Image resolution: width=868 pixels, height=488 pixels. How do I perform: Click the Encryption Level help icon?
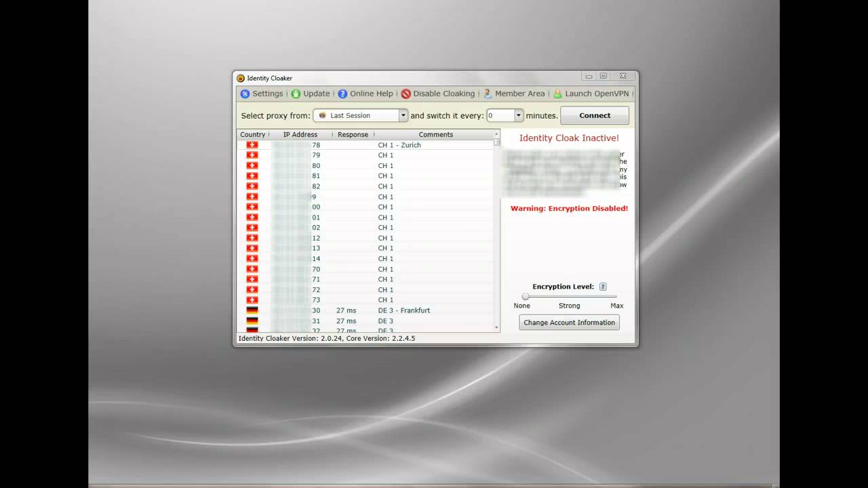pyautogui.click(x=603, y=287)
